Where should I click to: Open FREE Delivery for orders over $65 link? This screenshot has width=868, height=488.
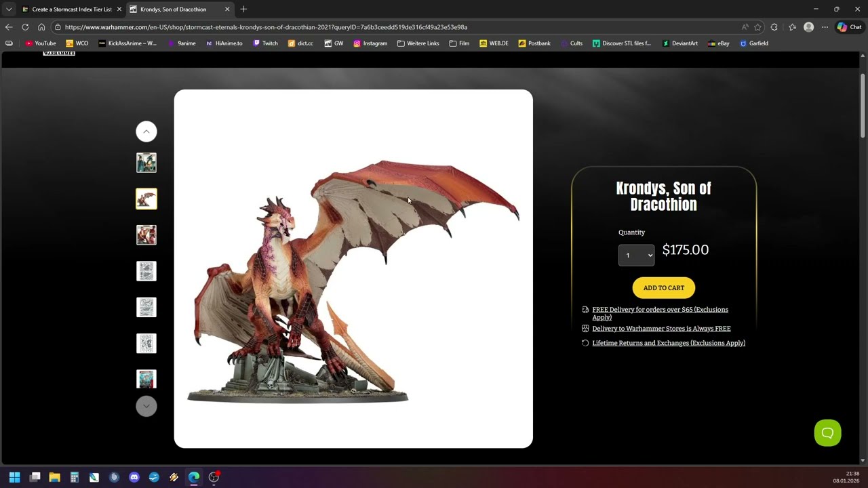660,313
